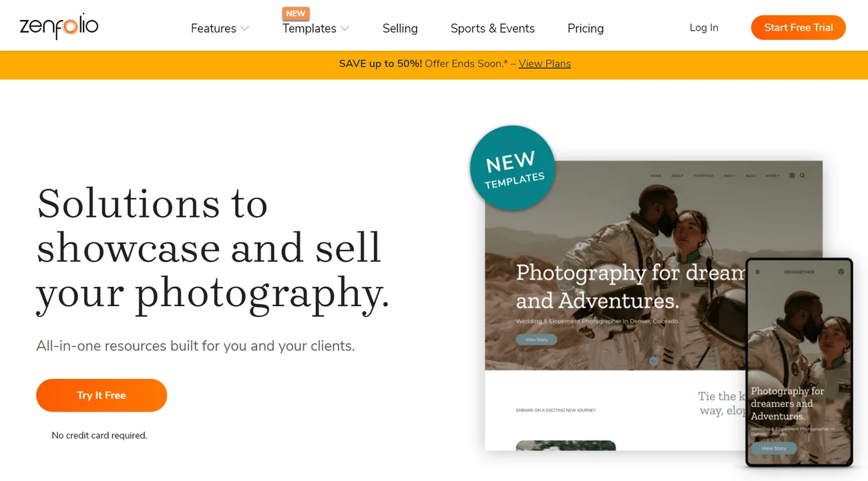868x481 pixels.
Task: Click the Try It Free button
Action: tap(101, 396)
